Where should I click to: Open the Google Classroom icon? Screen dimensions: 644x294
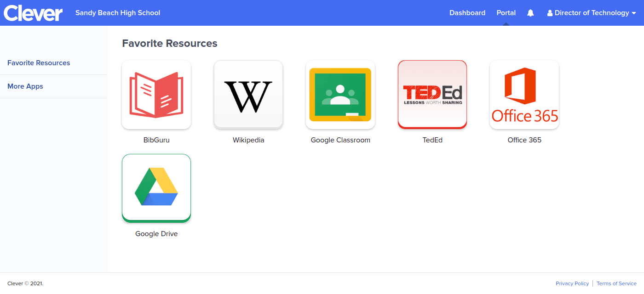coord(340,95)
